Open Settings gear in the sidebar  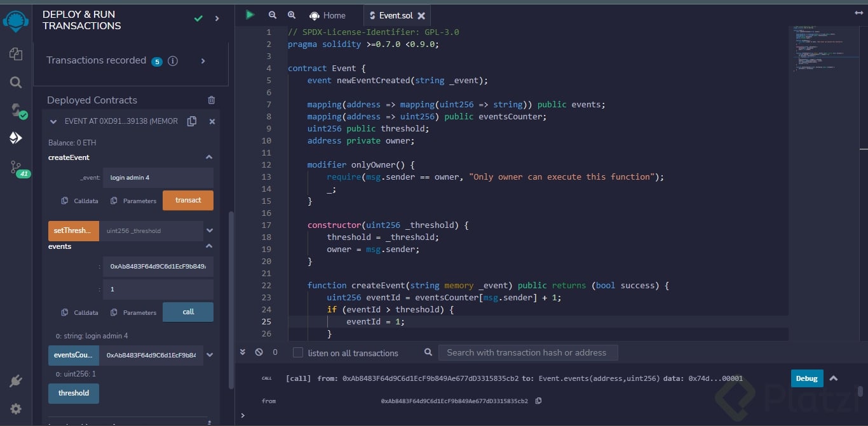click(16, 408)
